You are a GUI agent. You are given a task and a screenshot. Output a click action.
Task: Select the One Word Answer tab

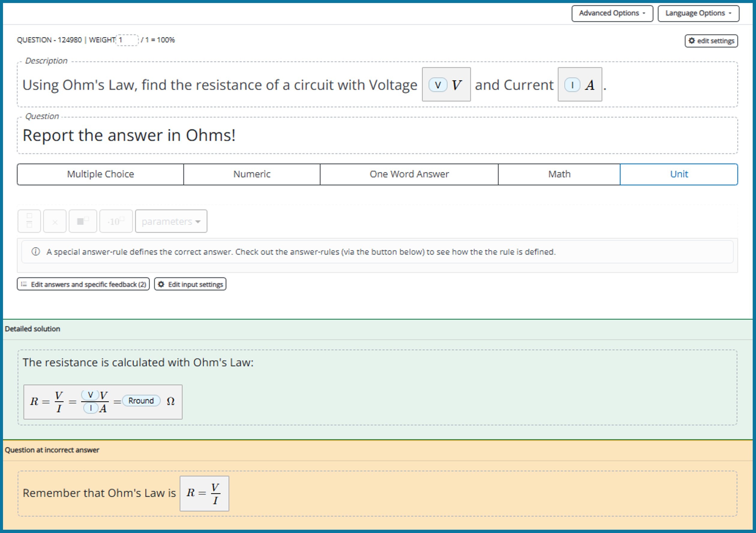click(x=409, y=174)
